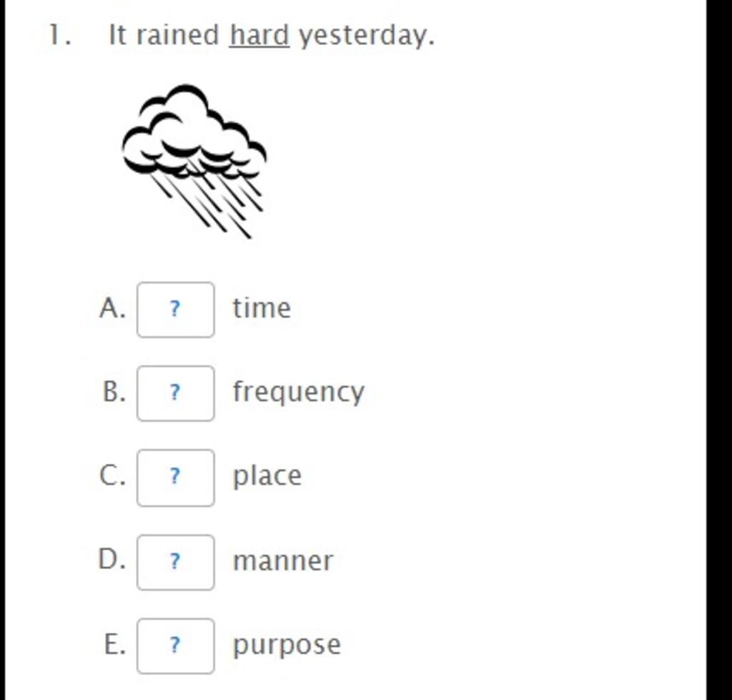Click the letter D. marker
This screenshot has width=732, height=700.
(112, 559)
